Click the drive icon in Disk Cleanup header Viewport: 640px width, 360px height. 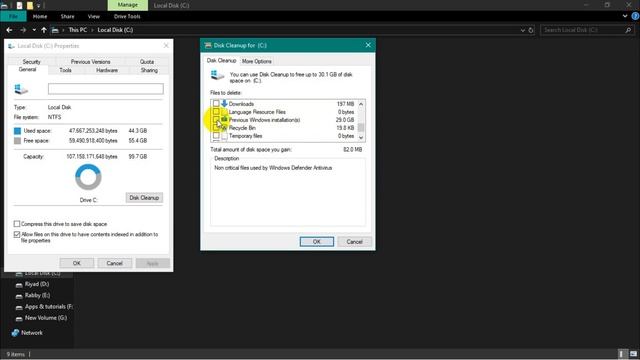click(x=217, y=75)
